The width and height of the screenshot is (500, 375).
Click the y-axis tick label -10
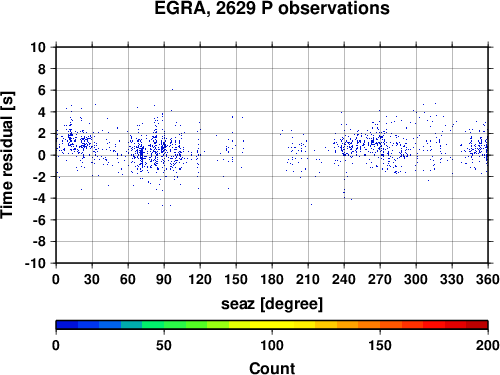pos(35,263)
